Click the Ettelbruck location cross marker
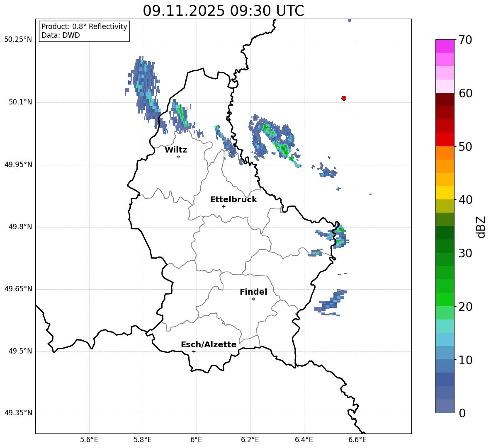The width and height of the screenshot is (491, 448). 224,206
